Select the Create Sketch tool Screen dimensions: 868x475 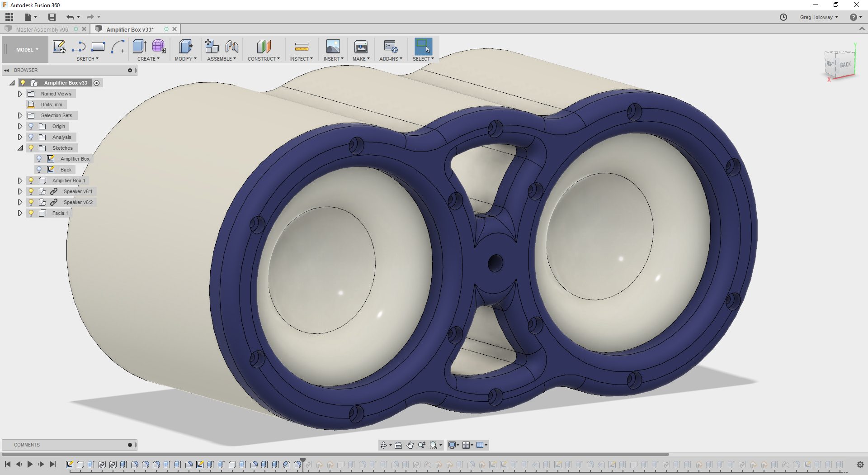(59, 47)
